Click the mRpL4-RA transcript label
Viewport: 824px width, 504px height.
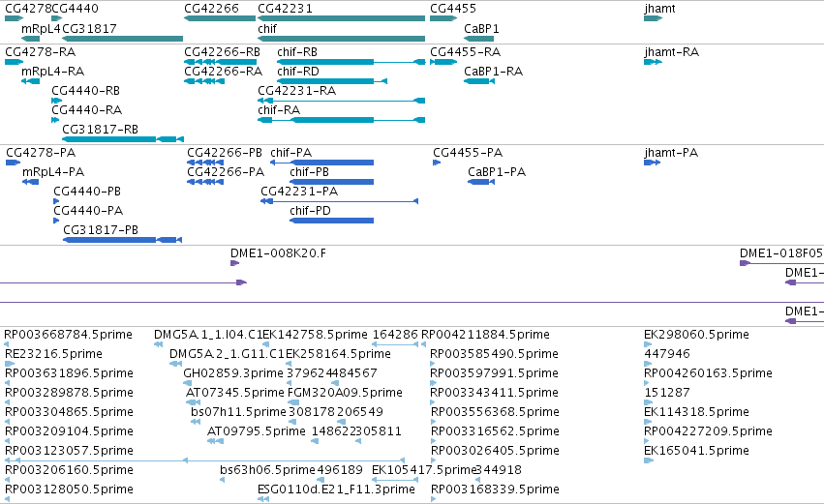(x=52, y=72)
